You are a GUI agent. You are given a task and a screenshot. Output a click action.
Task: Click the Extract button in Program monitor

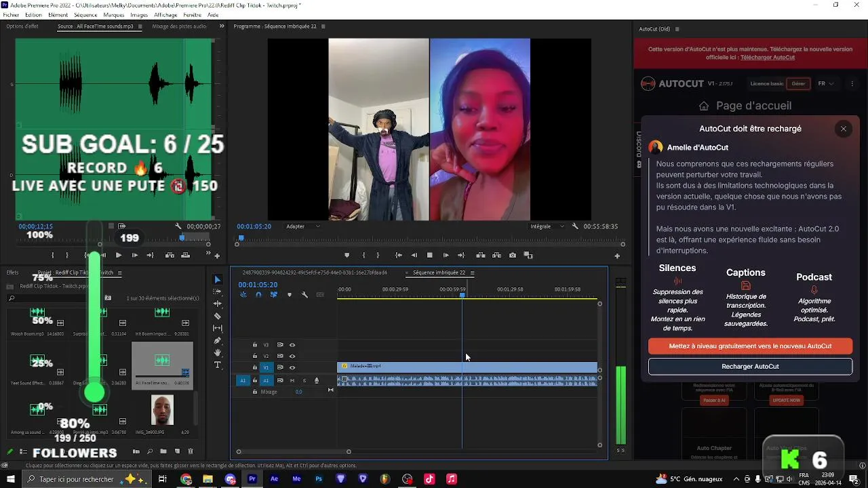(496, 256)
